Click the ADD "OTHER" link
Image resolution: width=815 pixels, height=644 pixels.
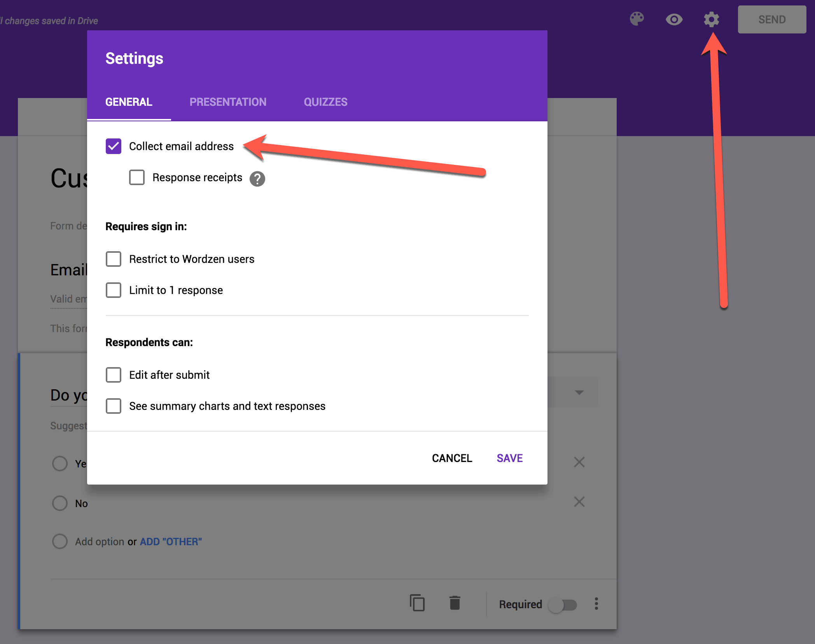tap(171, 541)
